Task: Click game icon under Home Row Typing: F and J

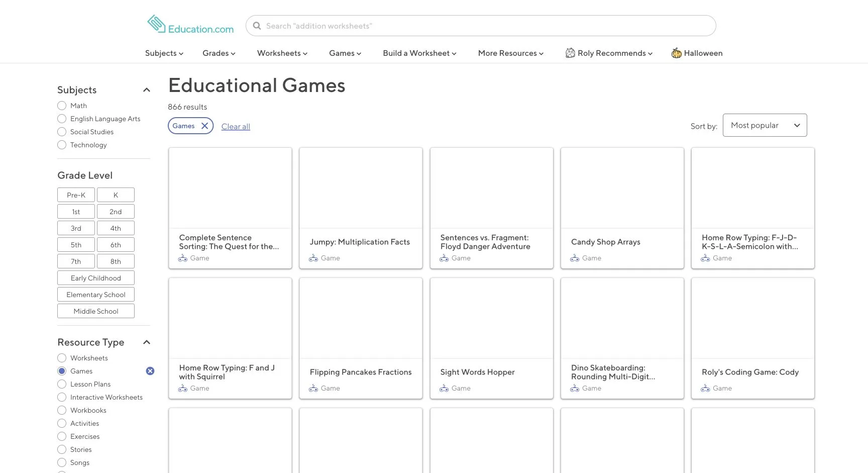Action: coord(183,388)
